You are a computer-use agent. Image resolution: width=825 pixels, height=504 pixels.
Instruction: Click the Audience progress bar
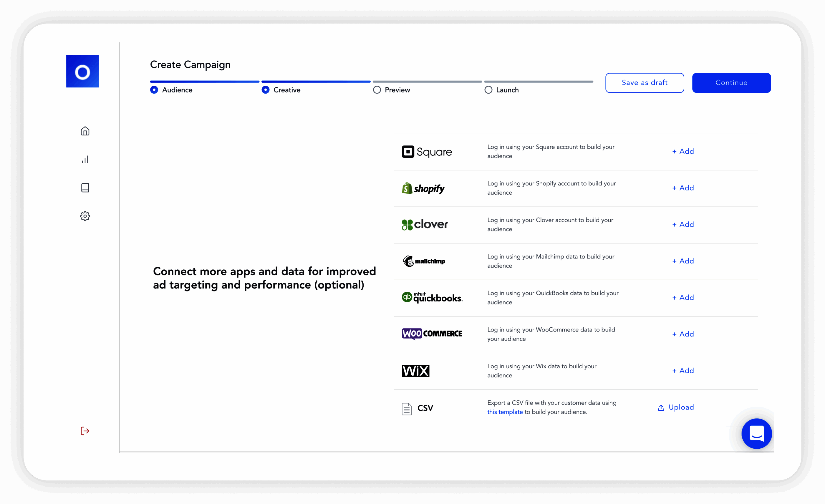pos(204,81)
